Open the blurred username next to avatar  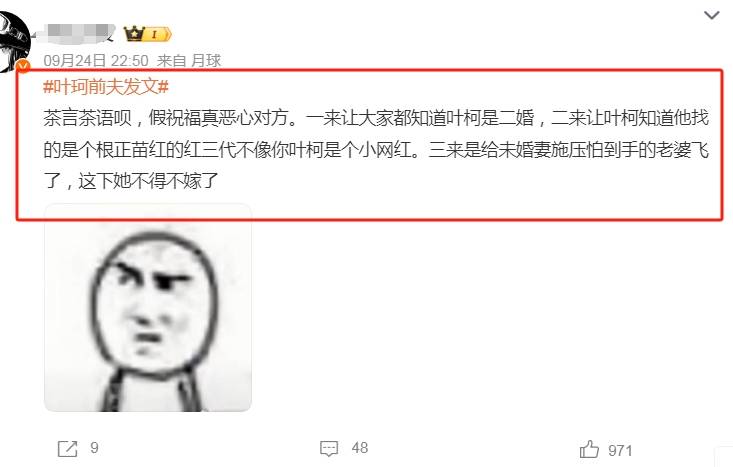(x=76, y=33)
